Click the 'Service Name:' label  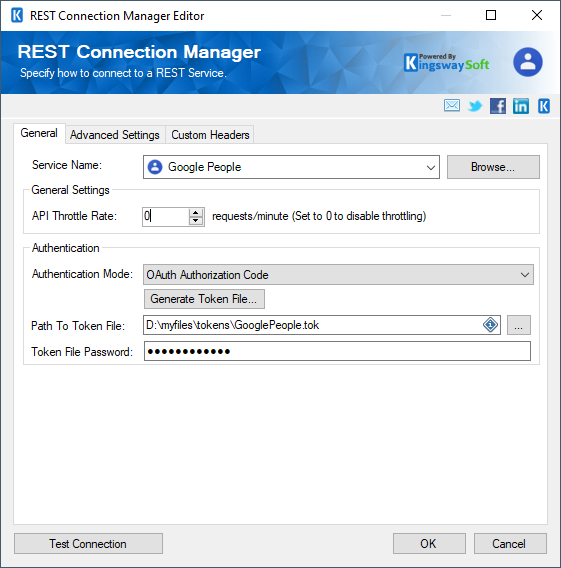[x=67, y=165]
